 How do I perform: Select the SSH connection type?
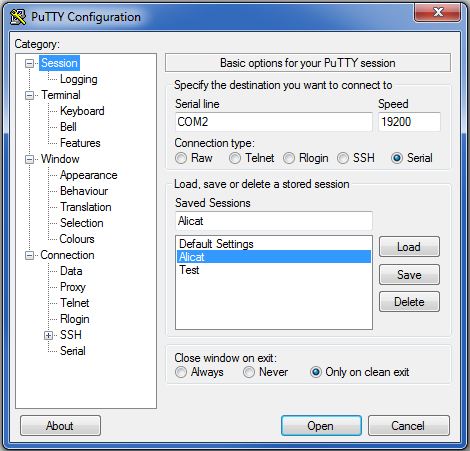click(x=343, y=158)
